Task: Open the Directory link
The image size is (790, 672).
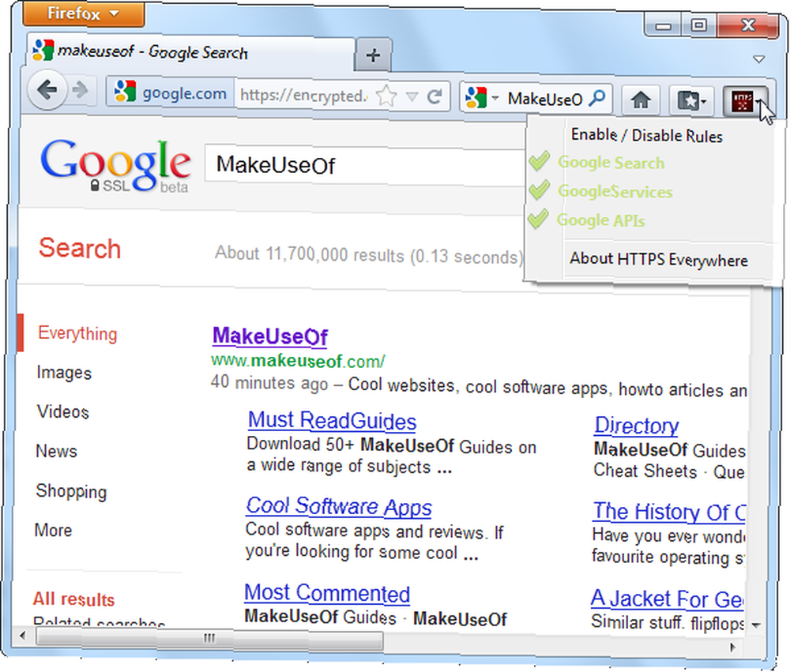Action: 636,426
